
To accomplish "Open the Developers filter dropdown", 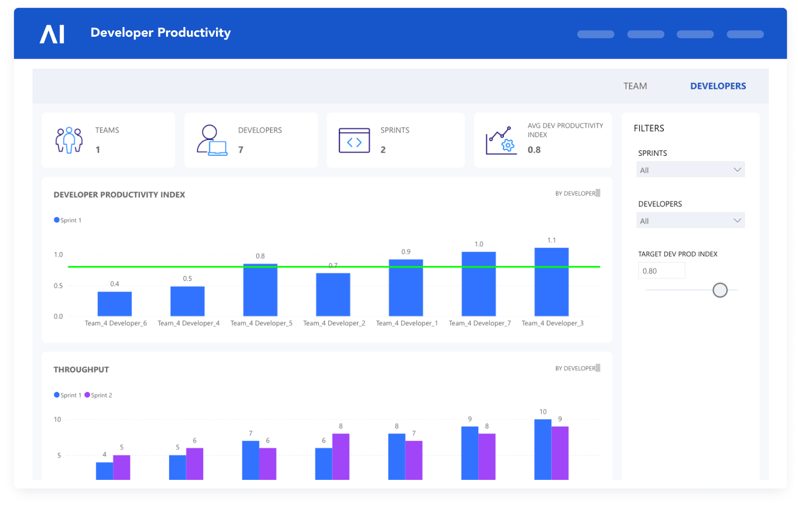I will coord(690,221).
